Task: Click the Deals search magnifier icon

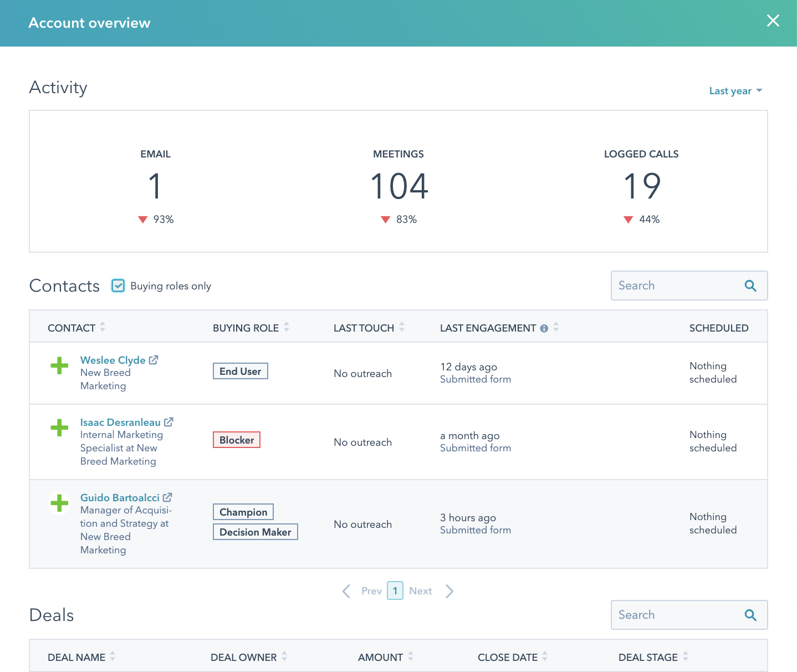Action: pos(750,615)
